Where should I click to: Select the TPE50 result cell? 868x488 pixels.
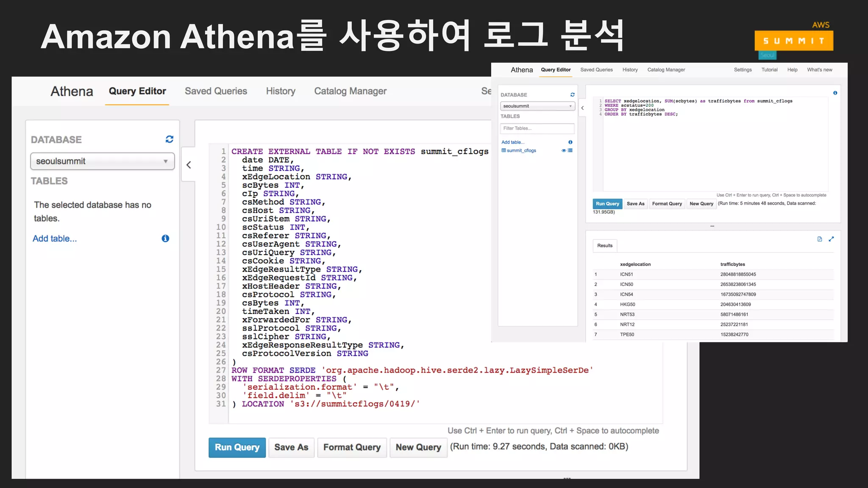(x=627, y=335)
